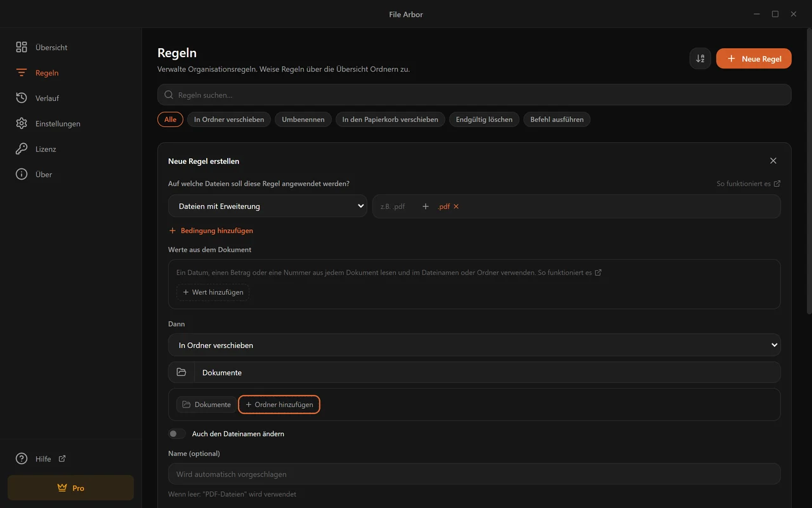The image size is (812, 508).
Task: Click the plus icon beside extension field
Action: 426,206
